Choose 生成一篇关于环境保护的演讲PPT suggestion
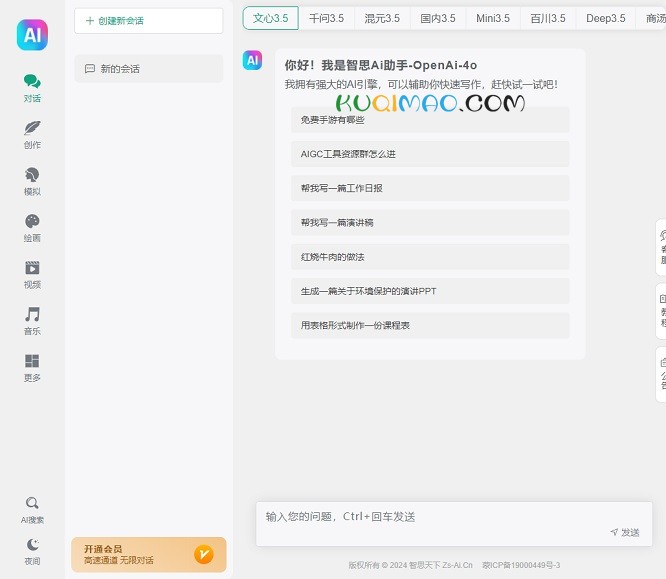666x579 pixels. (430, 291)
